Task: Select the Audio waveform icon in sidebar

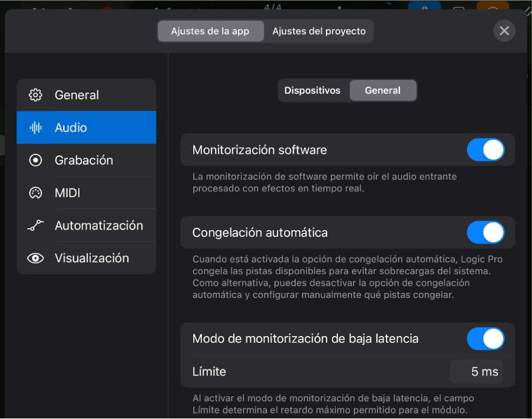Action: click(36, 128)
